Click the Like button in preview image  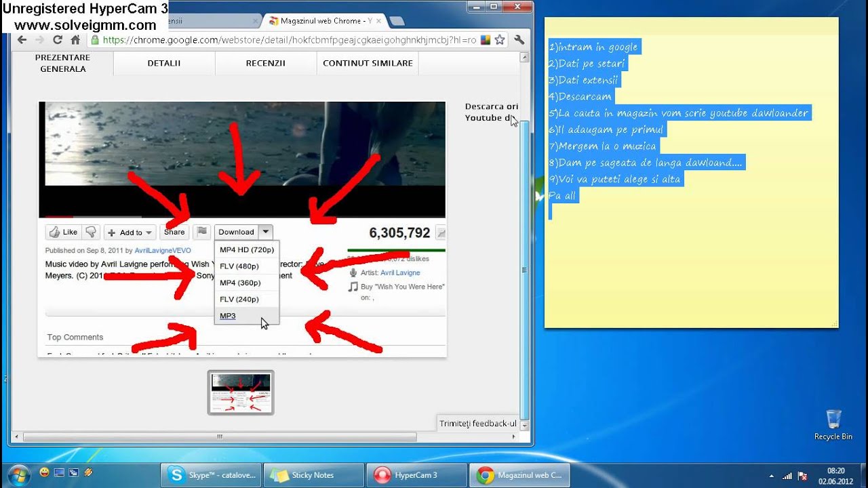tap(63, 232)
